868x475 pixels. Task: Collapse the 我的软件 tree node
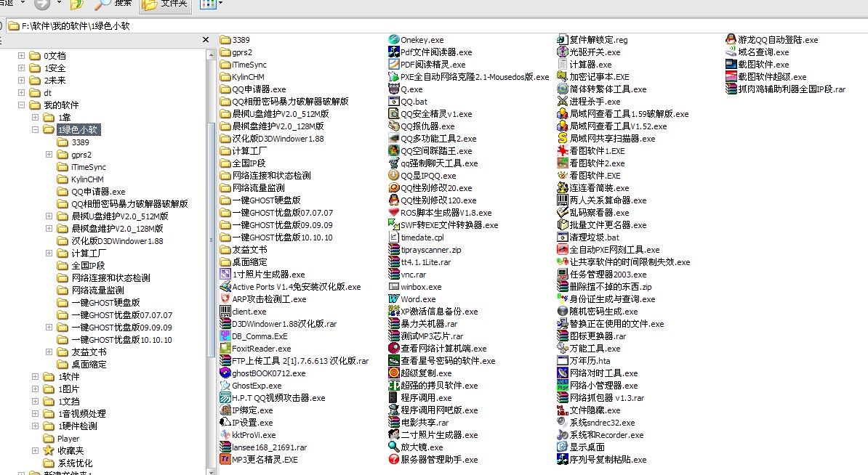click(22, 105)
